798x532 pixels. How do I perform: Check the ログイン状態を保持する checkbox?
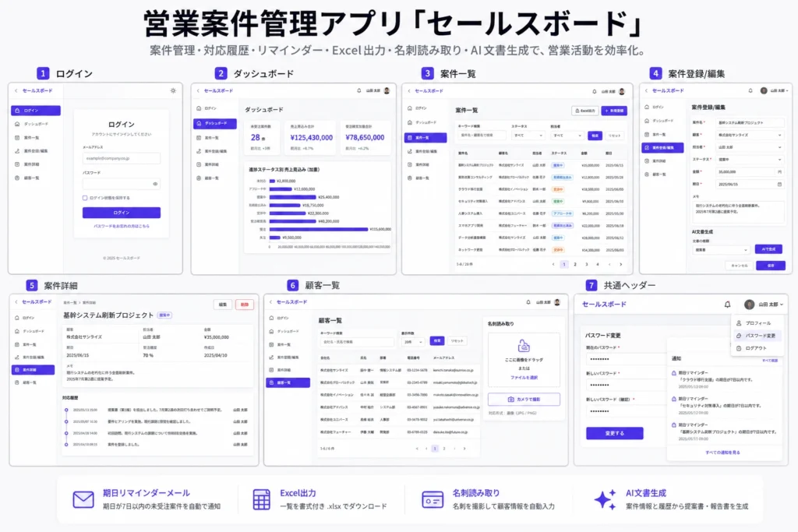coord(84,198)
